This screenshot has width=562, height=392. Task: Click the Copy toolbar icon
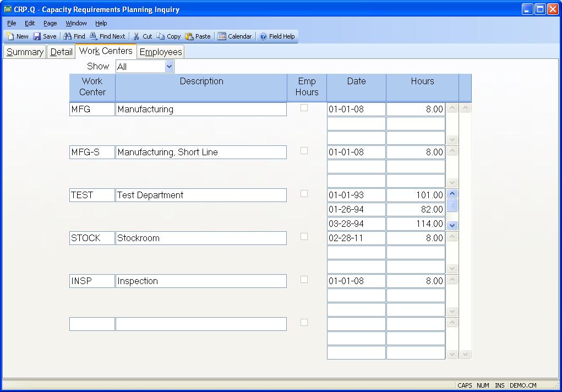click(161, 36)
